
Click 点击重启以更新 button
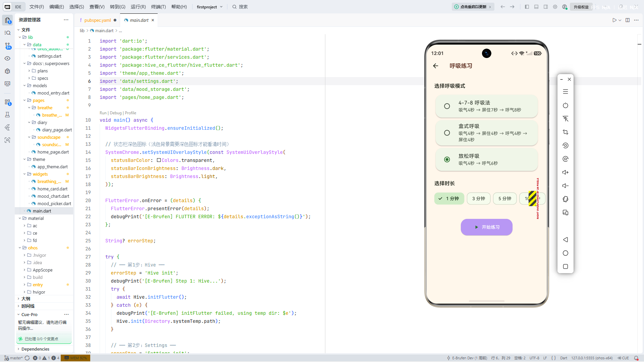point(473,7)
